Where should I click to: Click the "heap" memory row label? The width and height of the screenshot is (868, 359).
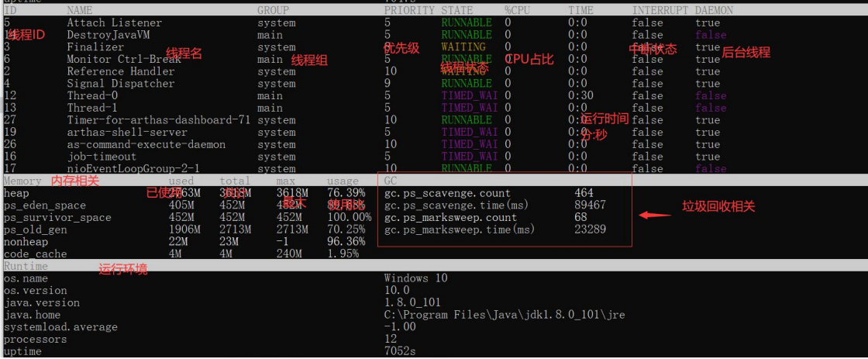pyautogui.click(x=16, y=193)
